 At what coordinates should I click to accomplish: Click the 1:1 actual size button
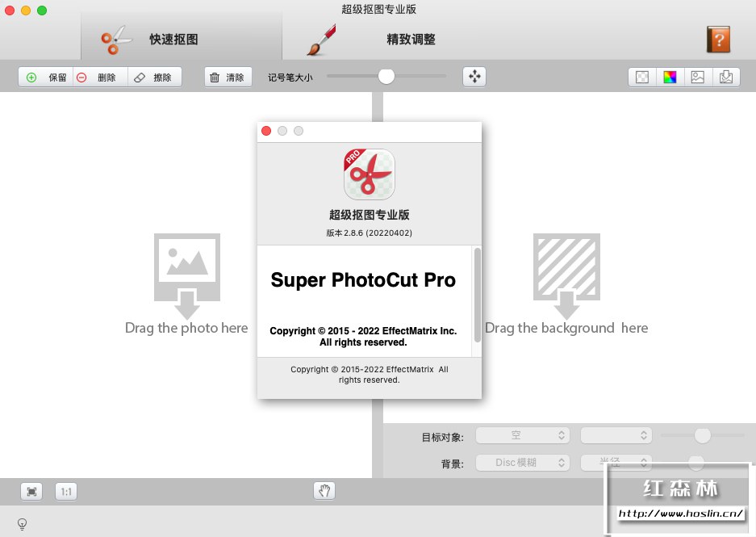tap(66, 492)
